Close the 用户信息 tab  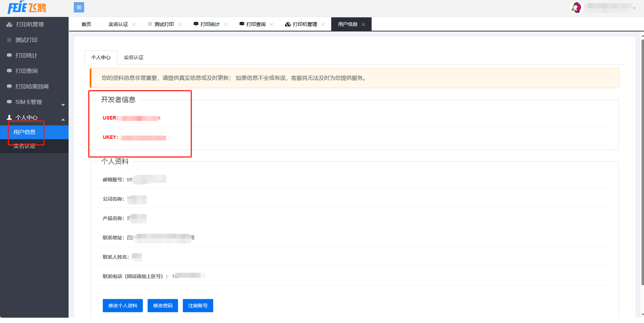[x=363, y=25]
